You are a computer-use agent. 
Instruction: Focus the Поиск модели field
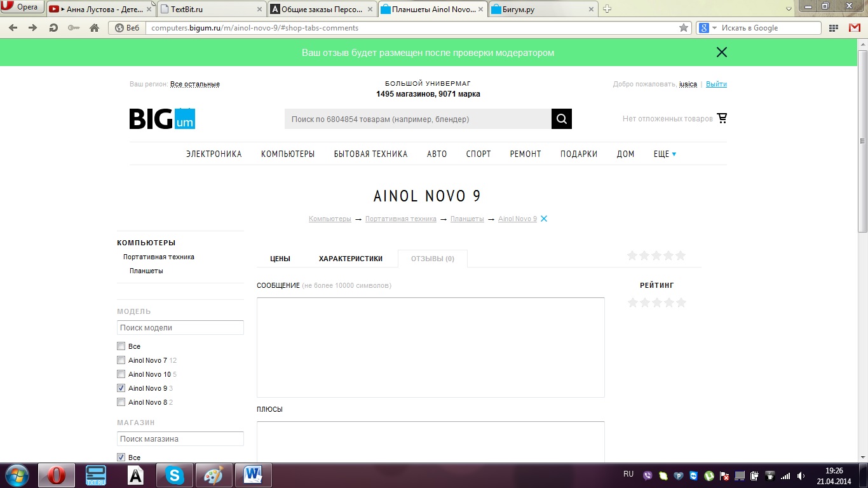180,328
